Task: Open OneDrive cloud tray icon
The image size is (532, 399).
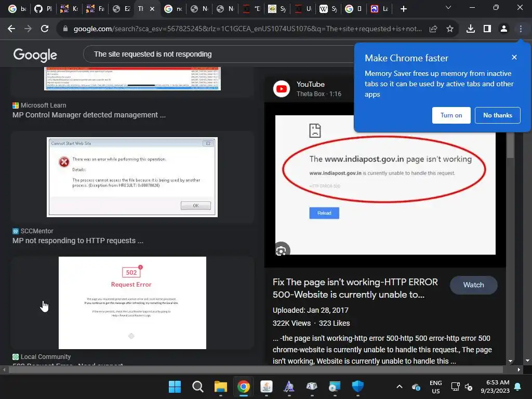Action: tap(416, 387)
